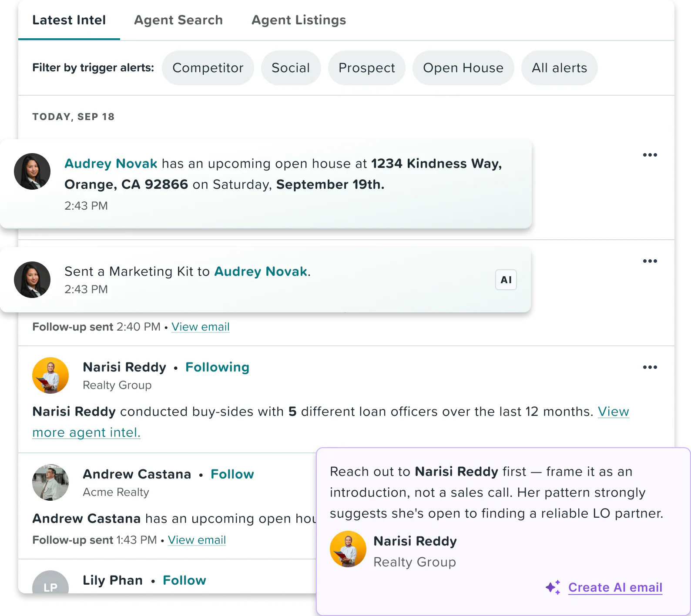The image size is (691, 616).
Task: Open Audrey Novak's avatar in the Marketing Kit card
Action: [x=32, y=280]
